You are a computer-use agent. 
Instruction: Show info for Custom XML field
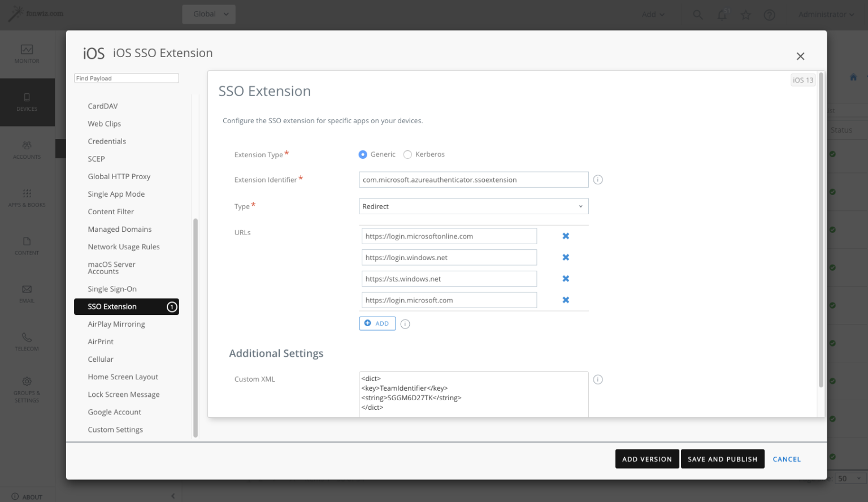(x=598, y=379)
